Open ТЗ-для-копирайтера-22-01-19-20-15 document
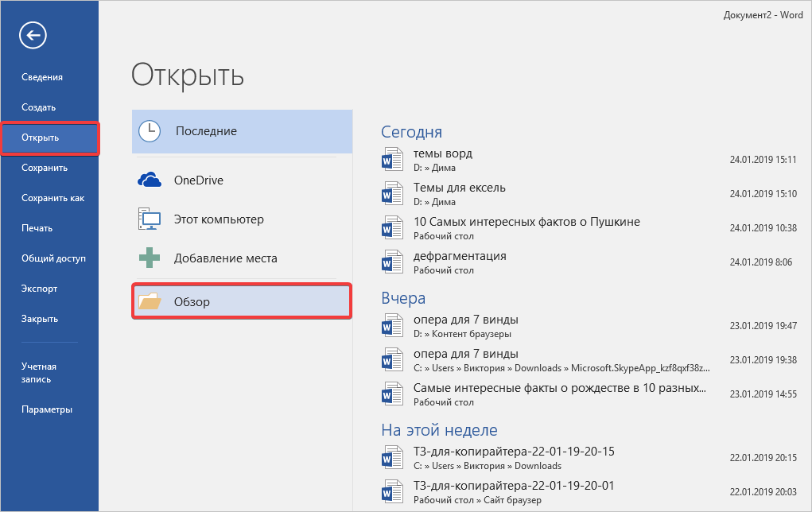Screen dimensions: 812x512 [x=514, y=452]
